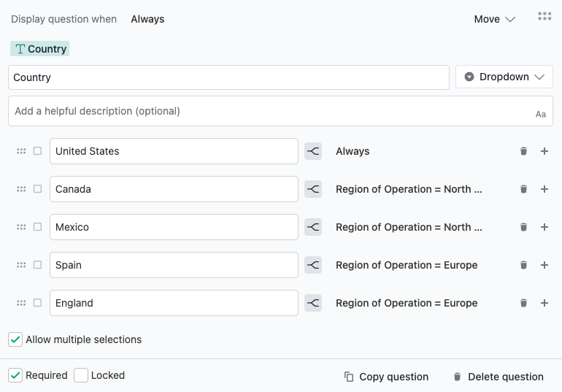The height and width of the screenshot is (392, 562).
Task: Click the text formatting Aa icon
Action: tap(541, 115)
